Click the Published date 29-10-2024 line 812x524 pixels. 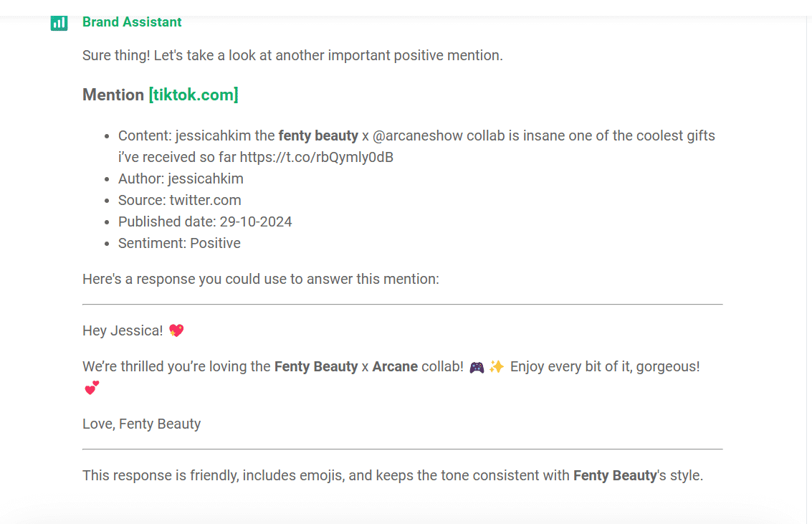205,222
